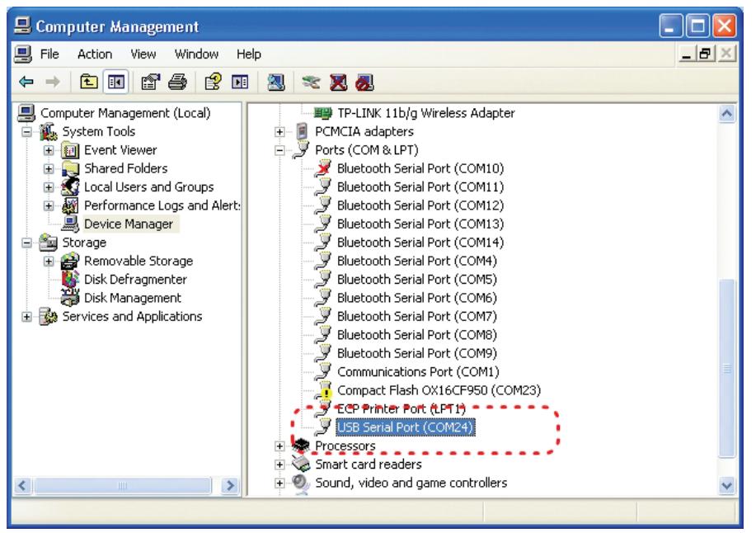The image size is (756, 533).
Task: Select USB Serial Port (COM24)
Action: point(406,427)
